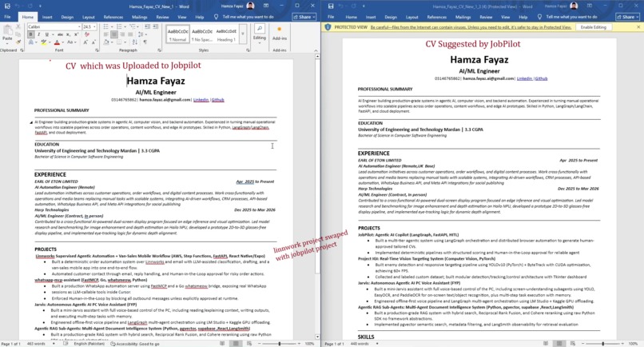
Task: Open View tab in right window
Action: click(x=505, y=17)
